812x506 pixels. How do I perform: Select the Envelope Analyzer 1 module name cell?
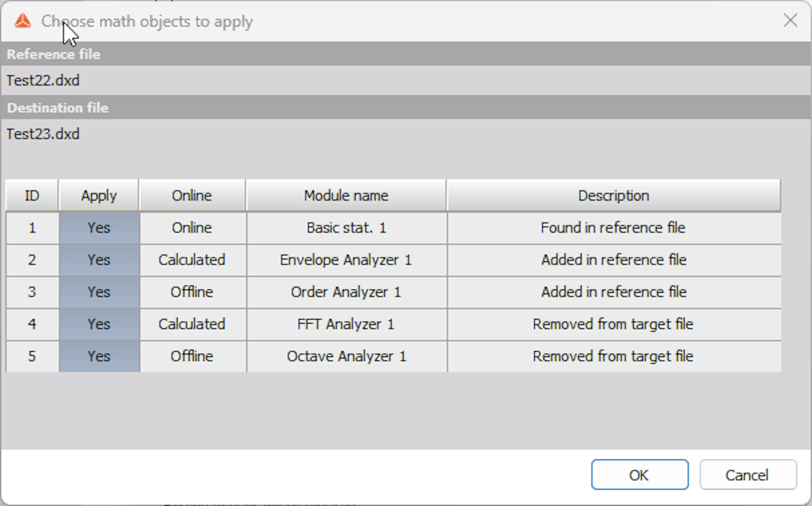[x=347, y=260]
